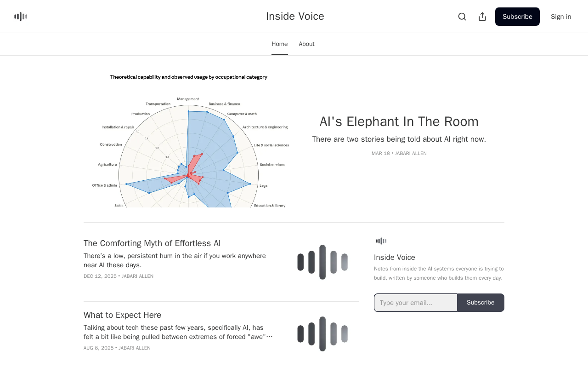Click the small publication logo in sidebar
The image size is (588, 368).
click(x=381, y=241)
